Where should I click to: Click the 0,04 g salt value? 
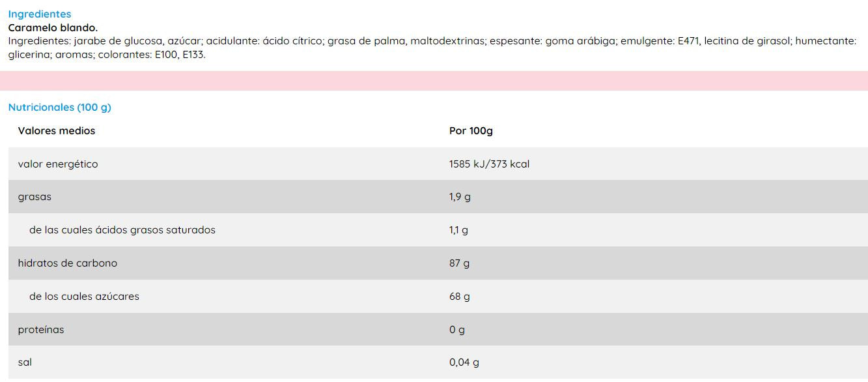click(x=464, y=362)
